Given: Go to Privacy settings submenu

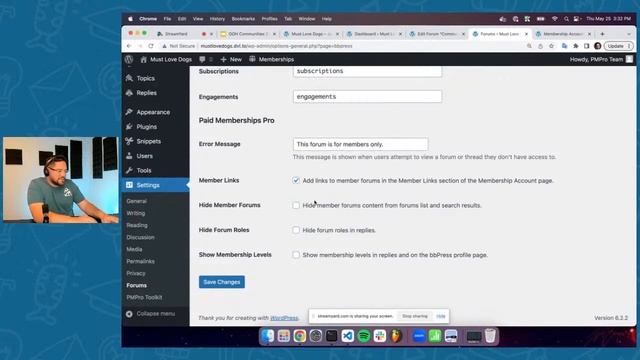Looking at the screenshot, I should click(x=136, y=273).
